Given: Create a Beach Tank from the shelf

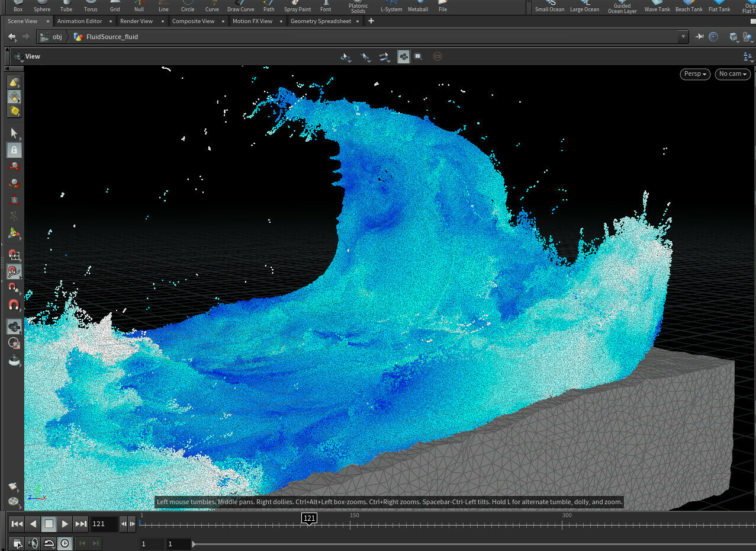Looking at the screenshot, I should tap(689, 7).
